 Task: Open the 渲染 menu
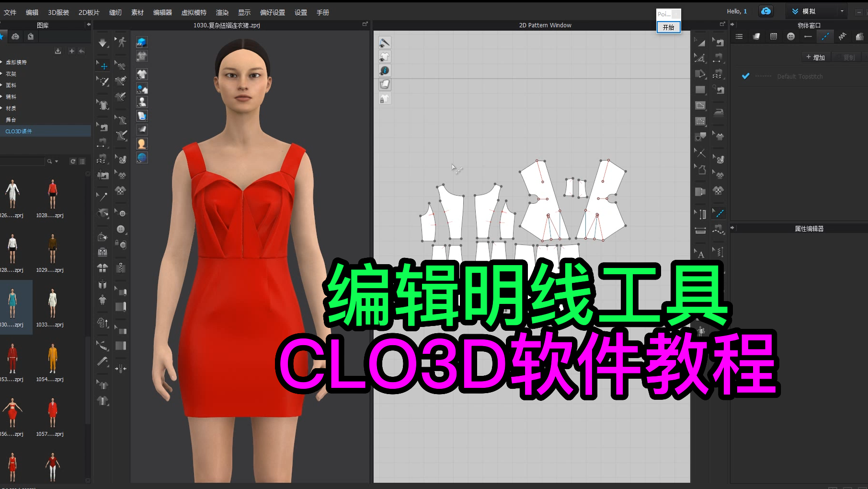222,12
